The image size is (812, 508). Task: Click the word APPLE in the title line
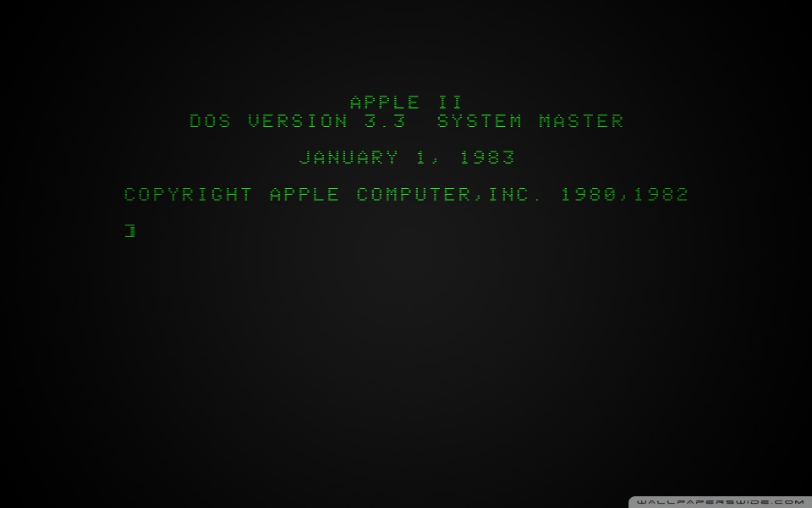point(385,102)
